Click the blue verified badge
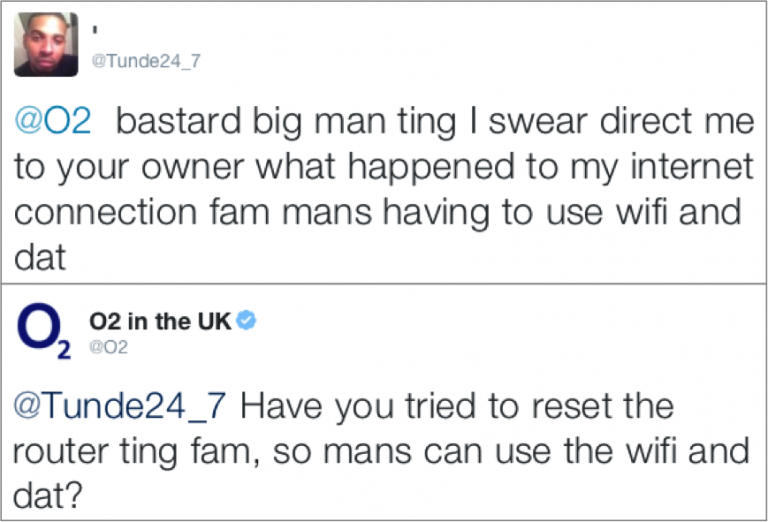This screenshot has height=522, width=768. [247, 321]
